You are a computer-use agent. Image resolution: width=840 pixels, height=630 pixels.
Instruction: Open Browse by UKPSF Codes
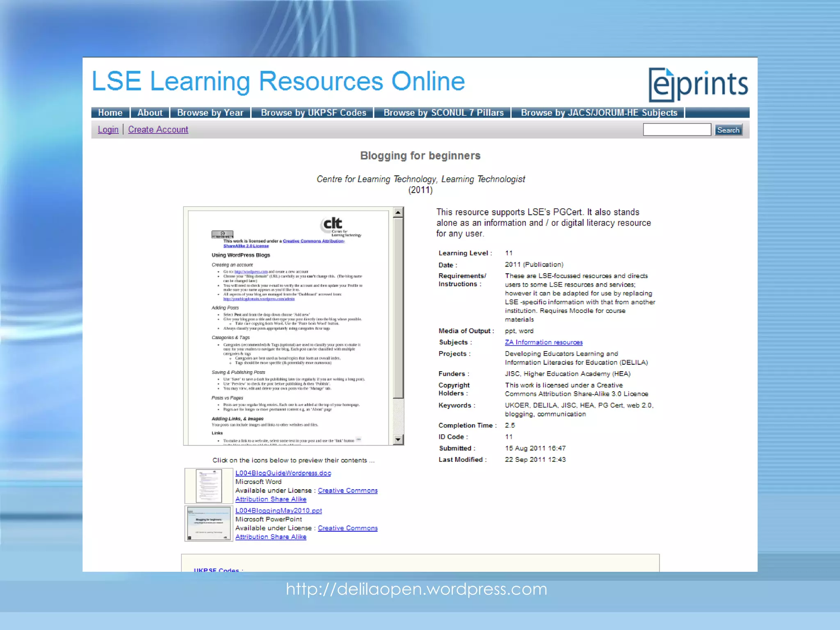[x=313, y=113]
